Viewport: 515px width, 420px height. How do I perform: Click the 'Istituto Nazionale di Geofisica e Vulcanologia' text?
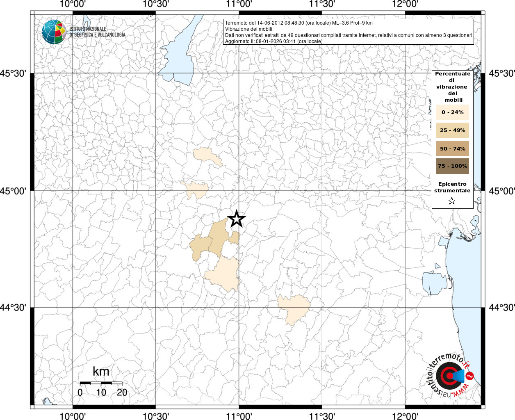(97, 32)
